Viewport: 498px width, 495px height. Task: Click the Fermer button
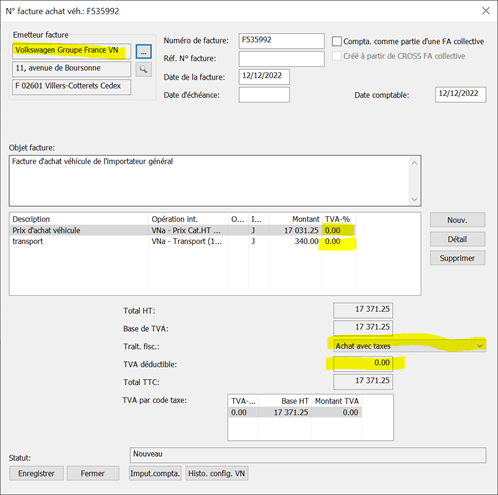(93, 473)
